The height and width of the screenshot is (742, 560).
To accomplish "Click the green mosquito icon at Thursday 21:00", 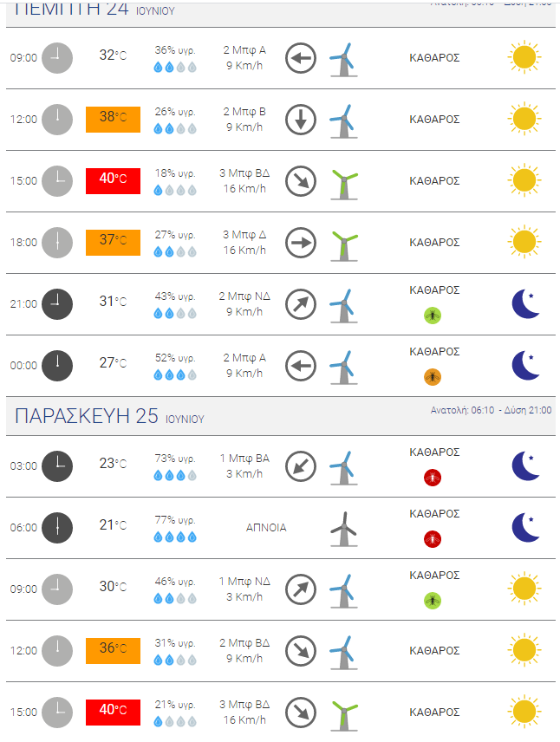I will pyautogui.click(x=433, y=316).
